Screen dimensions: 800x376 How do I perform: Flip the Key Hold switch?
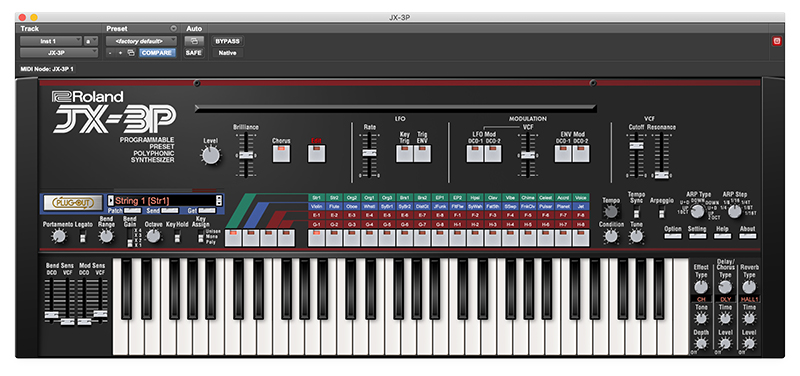coord(177,236)
